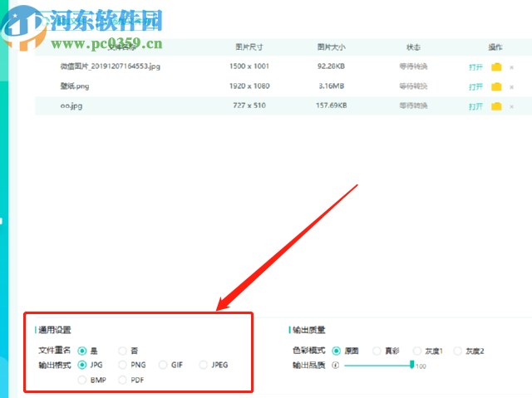Click the quality value 100
This screenshot has height=398, width=532.
click(421, 366)
